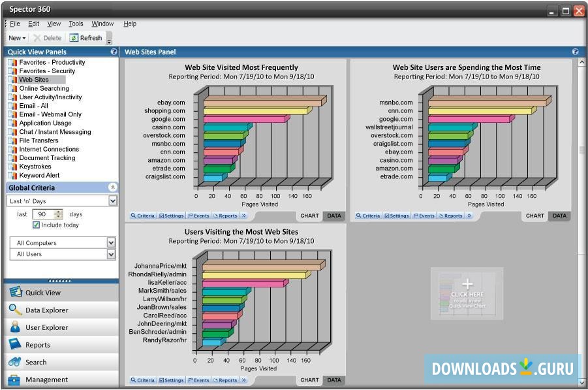Open the User Activity/Inactivity panel icon
This screenshot has width=588, height=390.
12,97
